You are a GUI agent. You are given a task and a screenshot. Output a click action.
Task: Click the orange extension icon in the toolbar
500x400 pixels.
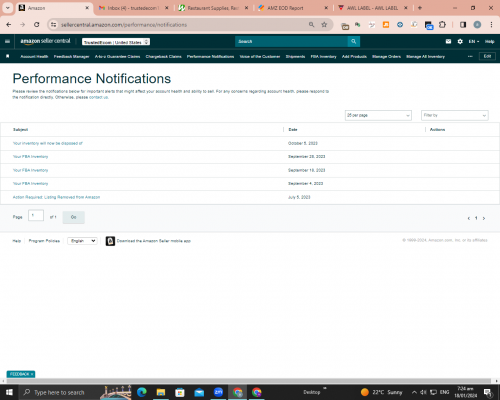pos(386,25)
